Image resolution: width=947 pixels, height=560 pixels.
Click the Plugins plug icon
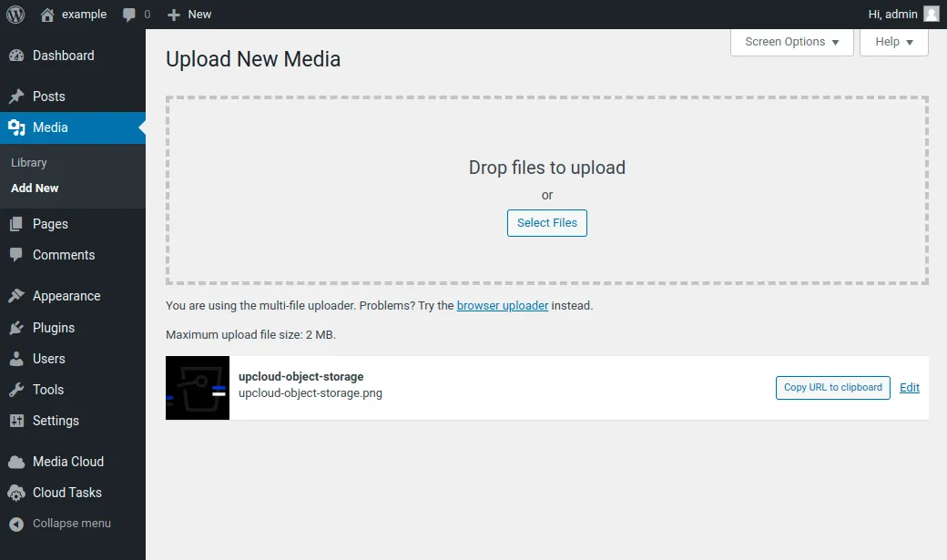[x=16, y=328]
